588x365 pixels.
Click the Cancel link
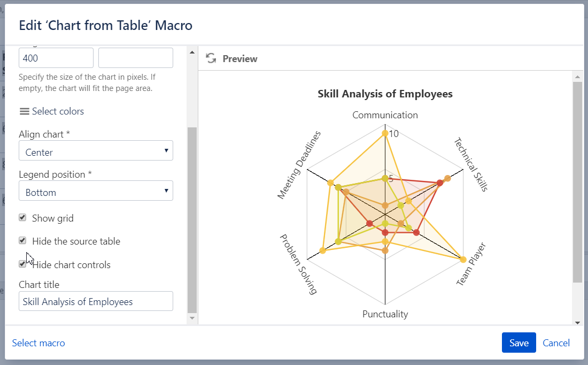[x=556, y=343]
